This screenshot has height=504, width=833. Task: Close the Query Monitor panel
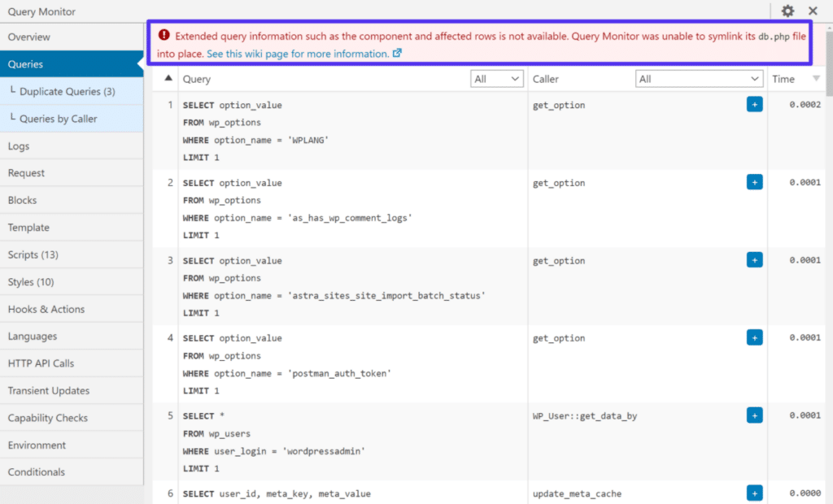pos(813,11)
